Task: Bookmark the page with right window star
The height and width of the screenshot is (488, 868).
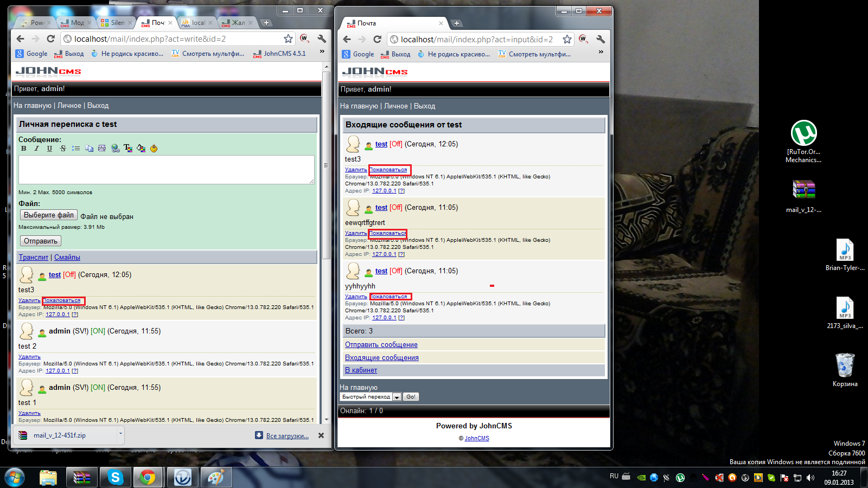Action: point(567,39)
